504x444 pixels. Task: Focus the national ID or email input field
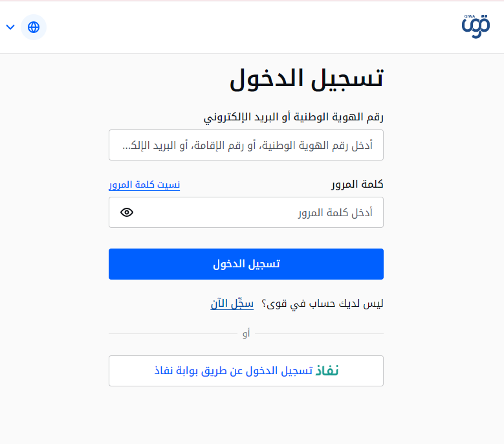[x=246, y=145]
